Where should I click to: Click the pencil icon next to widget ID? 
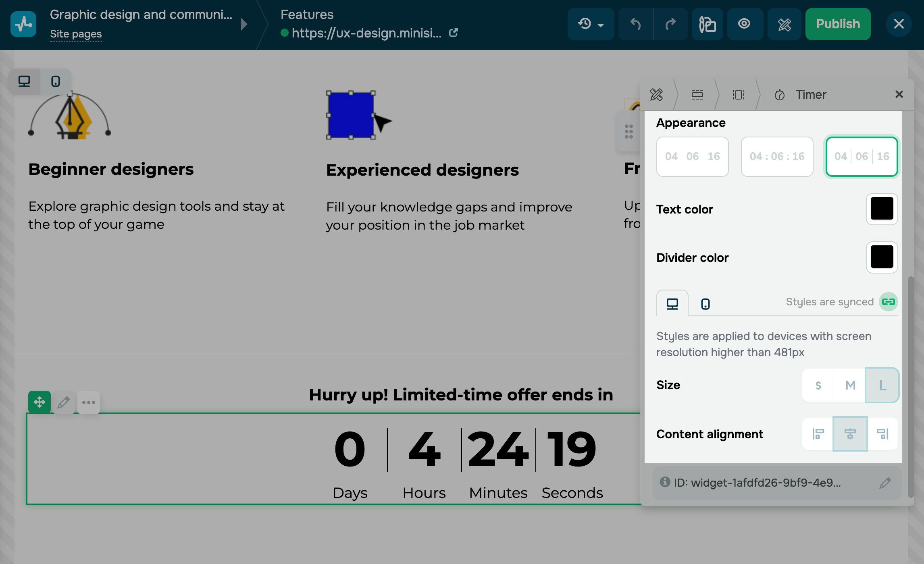click(885, 483)
